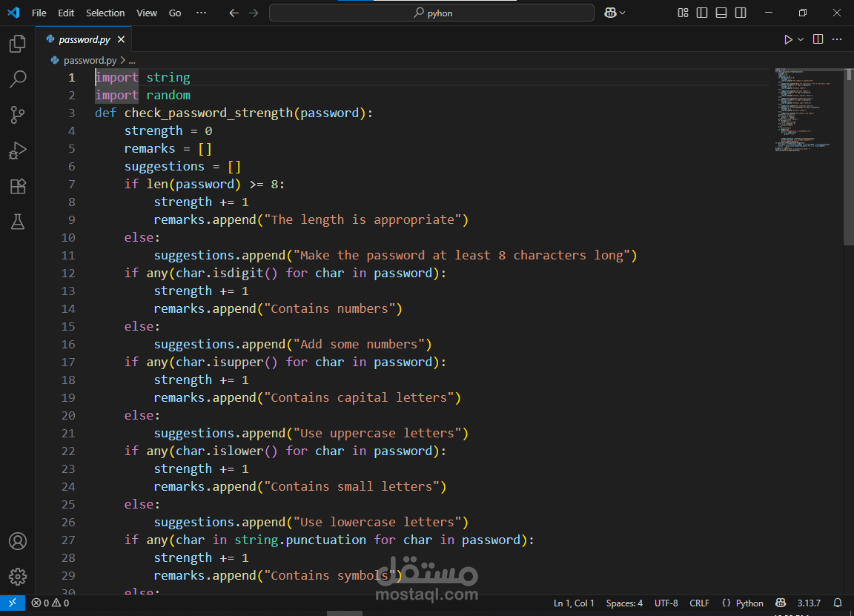Toggle the secondary side bar

(741, 13)
